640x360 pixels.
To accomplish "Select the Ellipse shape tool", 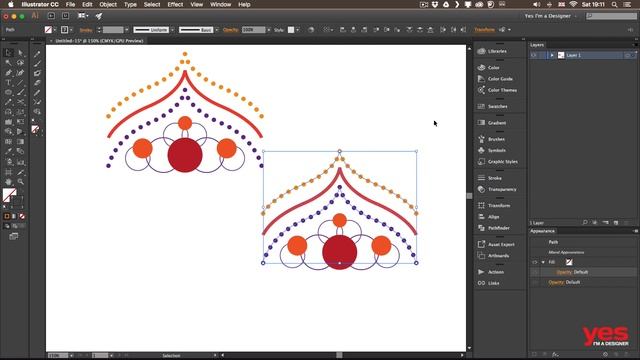I will tap(8, 92).
